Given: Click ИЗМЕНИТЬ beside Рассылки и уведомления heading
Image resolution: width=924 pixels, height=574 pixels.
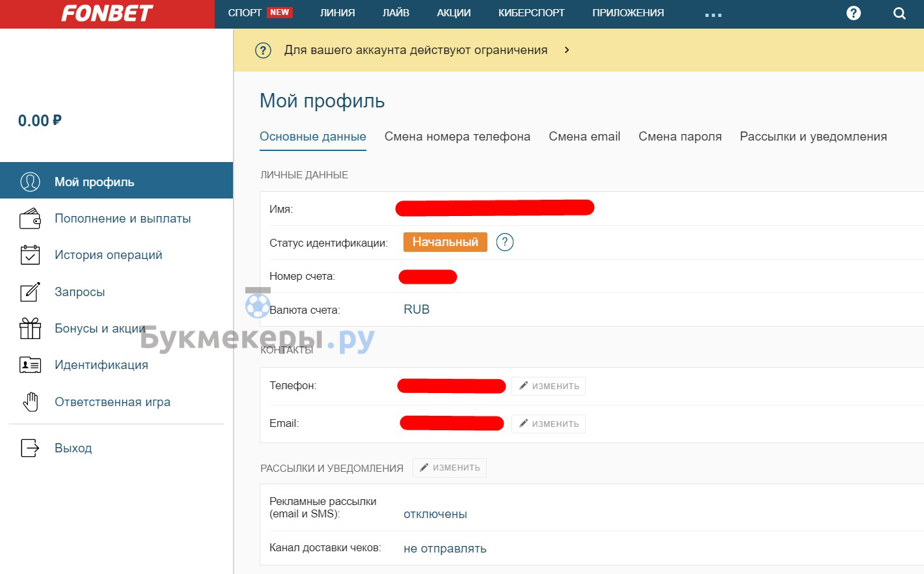Looking at the screenshot, I should point(450,468).
